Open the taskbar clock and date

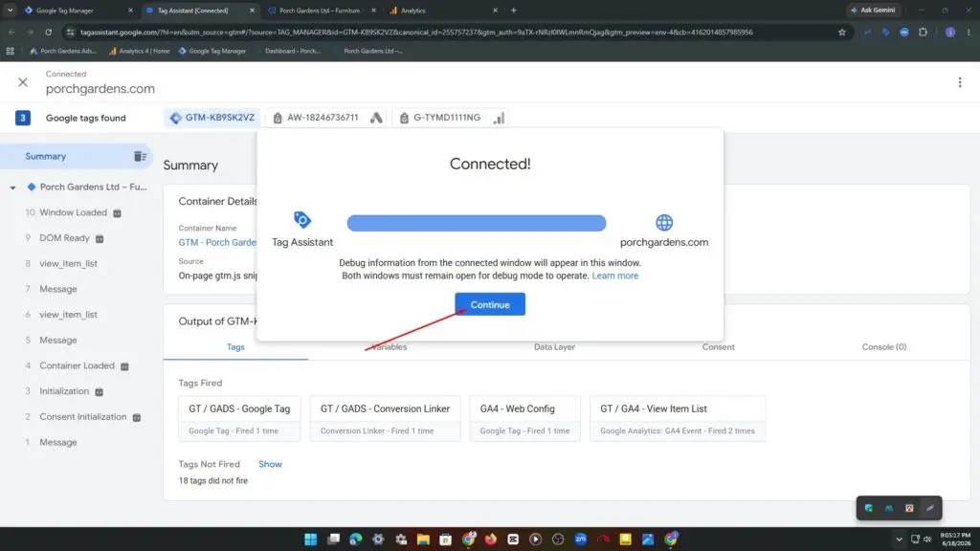[x=956, y=540]
